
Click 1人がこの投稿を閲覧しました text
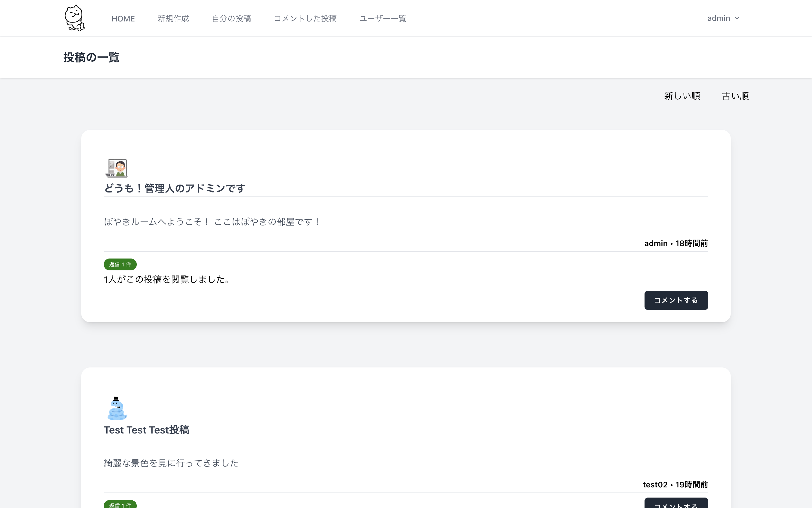point(167,279)
